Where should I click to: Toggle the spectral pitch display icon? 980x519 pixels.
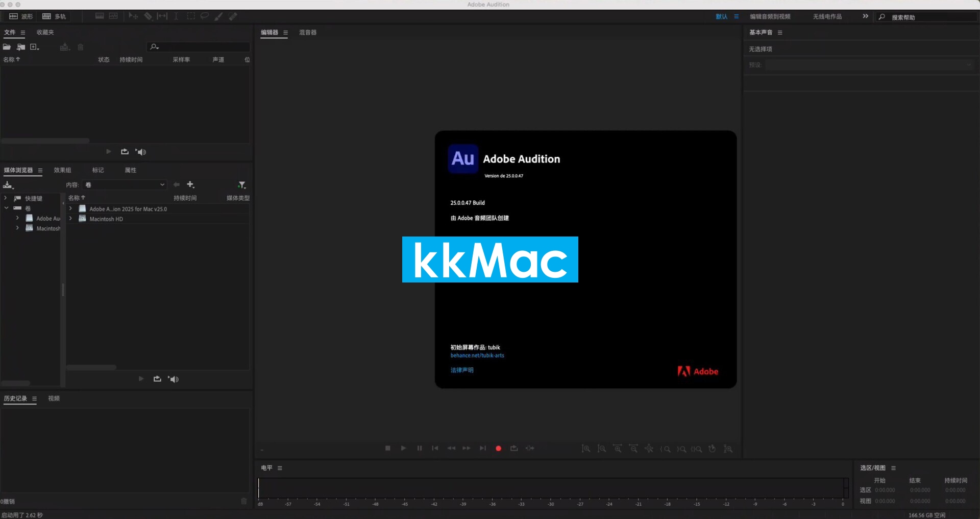tap(113, 16)
